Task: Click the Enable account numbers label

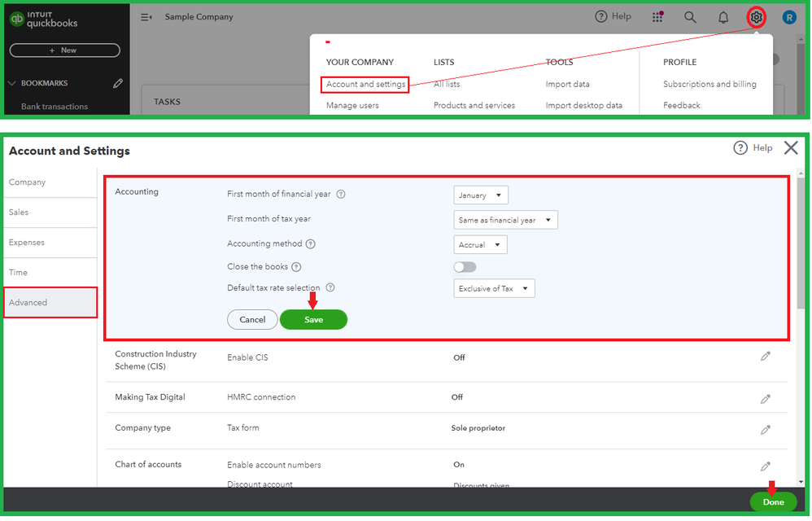Action: point(274,465)
